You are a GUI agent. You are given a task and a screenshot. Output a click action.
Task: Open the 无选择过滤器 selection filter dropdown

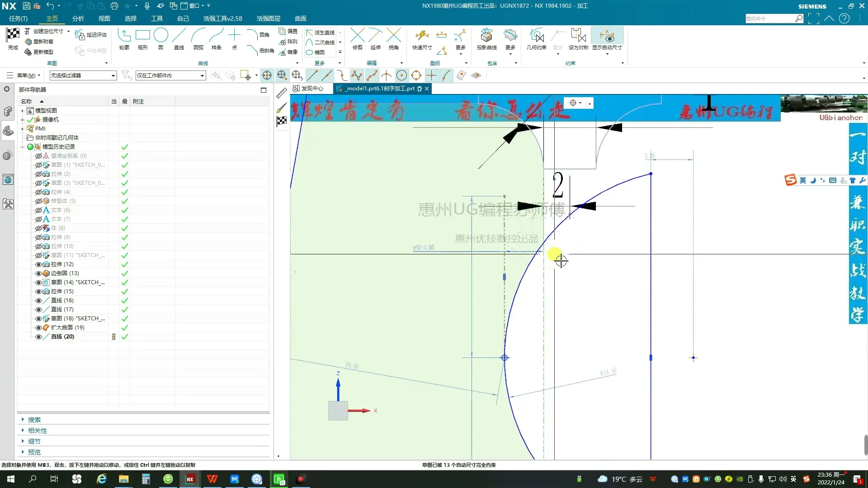[113, 75]
